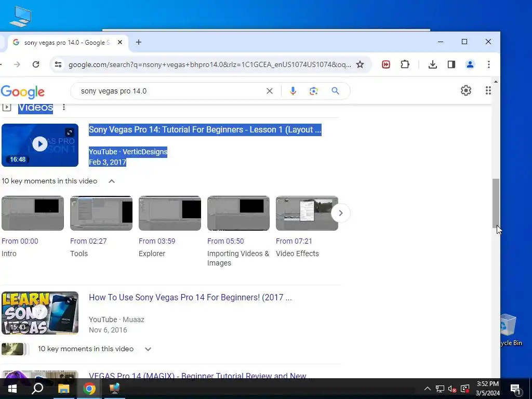Open Chrome downloads icon
The height and width of the screenshot is (399, 532).
tap(433, 64)
